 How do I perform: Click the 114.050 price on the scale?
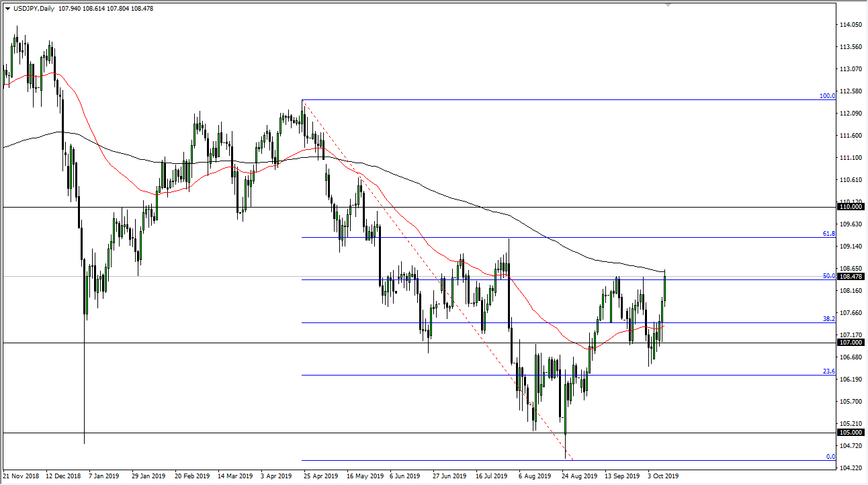[x=851, y=25]
